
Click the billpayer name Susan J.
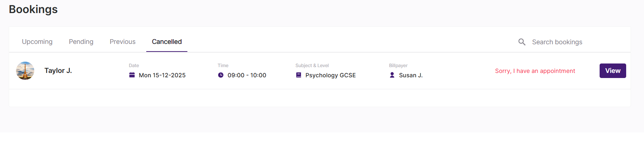coord(411,75)
